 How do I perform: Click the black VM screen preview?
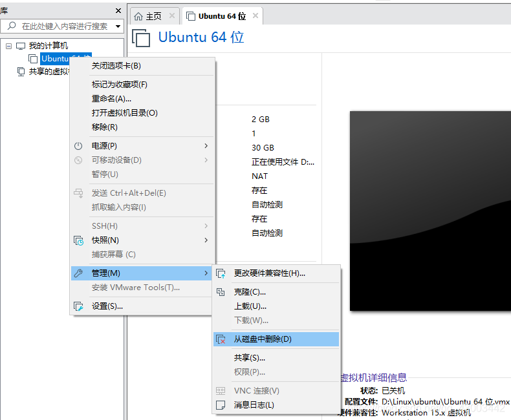click(x=430, y=211)
